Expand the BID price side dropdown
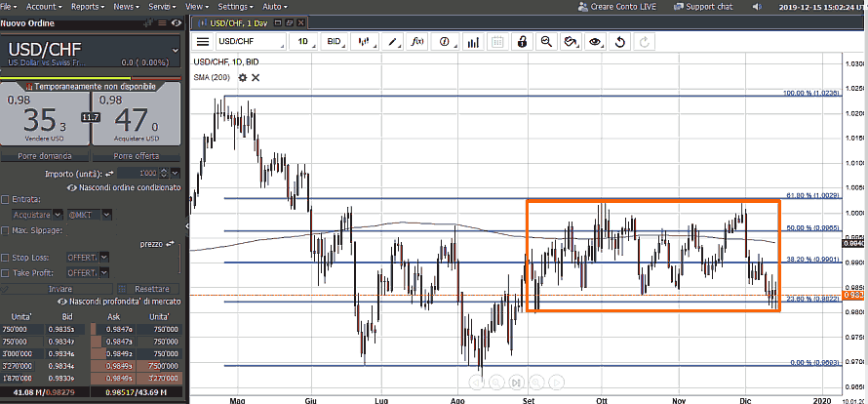Viewport: 868px width, 404px height. (x=337, y=42)
